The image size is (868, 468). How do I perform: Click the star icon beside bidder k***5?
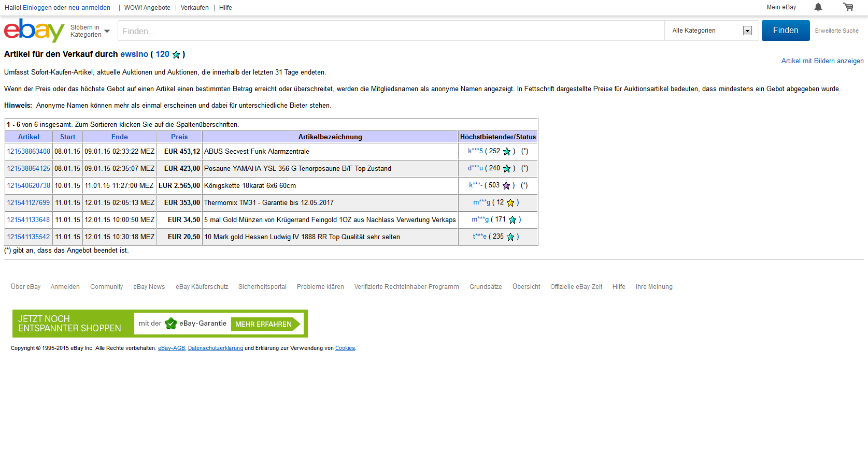pyautogui.click(x=507, y=152)
